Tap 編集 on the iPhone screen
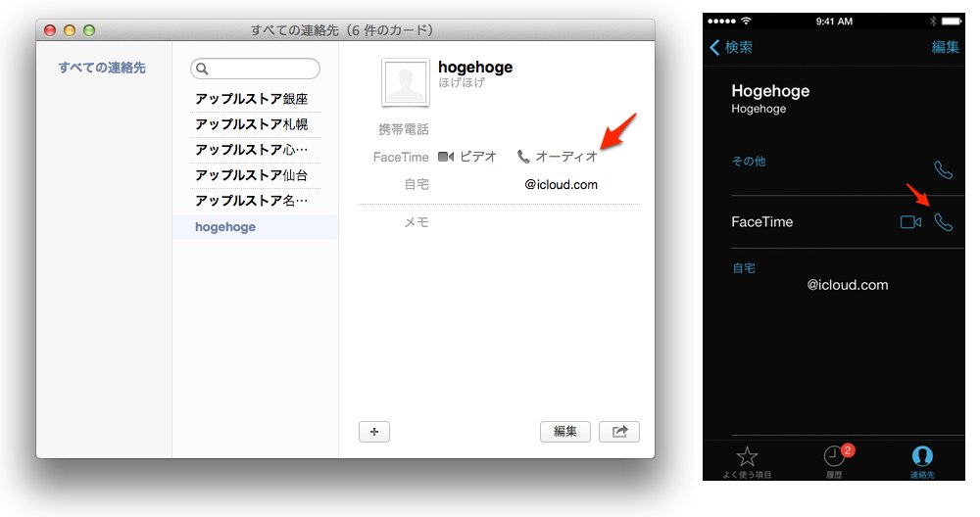The image size is (980, 517). click(x=945, y=47)
